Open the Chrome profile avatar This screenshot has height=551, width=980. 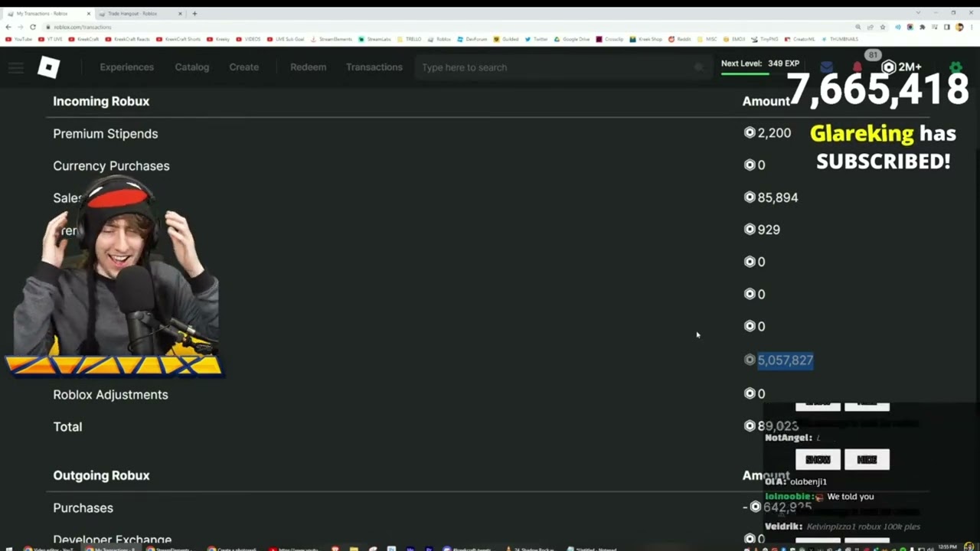pyautogui.click(x=960, y=27)
